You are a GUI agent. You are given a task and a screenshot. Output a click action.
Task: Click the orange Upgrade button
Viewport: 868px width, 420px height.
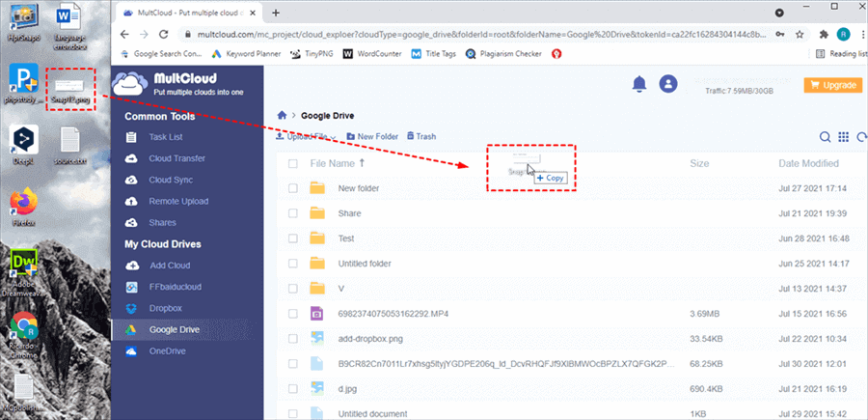tap(833, 85)
